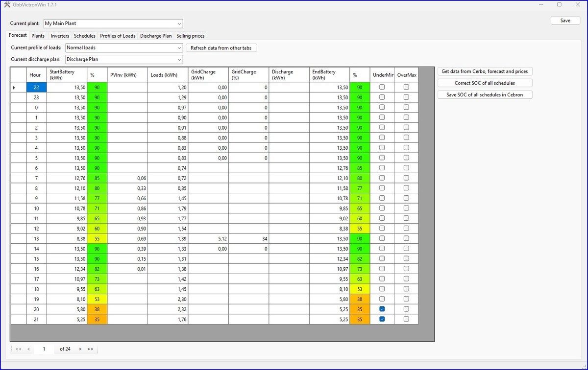The width and height of the screenshot is (588, 370).
Task: Click the orange 38% start cell for hour 20
Action: 97,309
